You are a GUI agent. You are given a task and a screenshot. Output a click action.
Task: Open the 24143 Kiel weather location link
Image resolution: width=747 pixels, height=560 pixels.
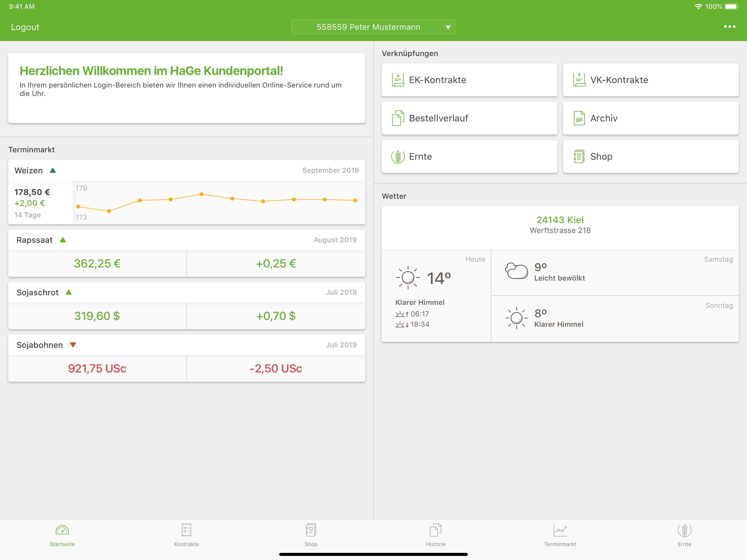[560, 220]
